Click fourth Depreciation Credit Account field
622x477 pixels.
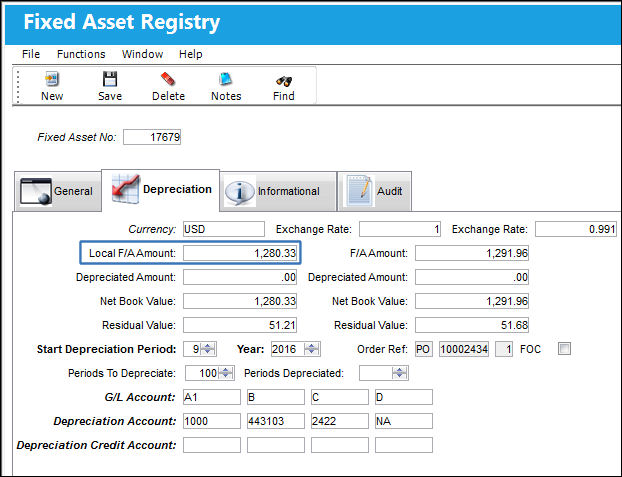point(404,445)
